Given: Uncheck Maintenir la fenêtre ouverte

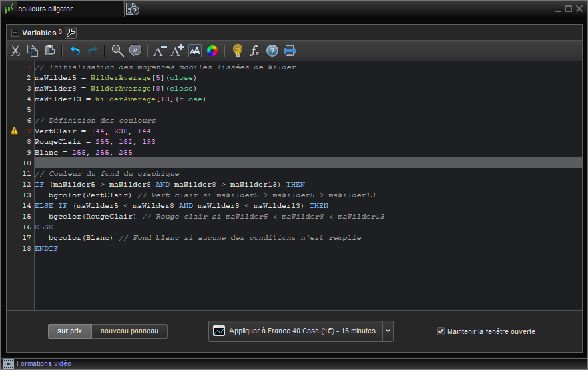Looking at the screenshot, I should [440, 331].
